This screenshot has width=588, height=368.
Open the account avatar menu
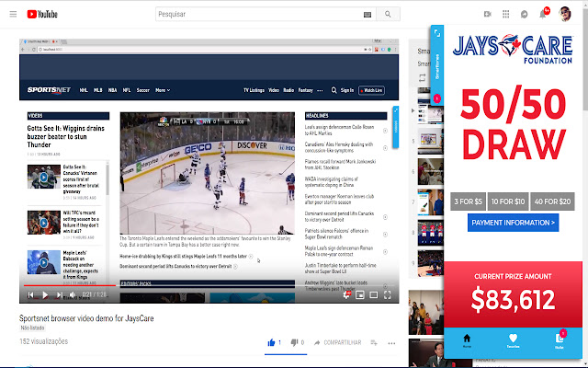click(x=565, y=15)
